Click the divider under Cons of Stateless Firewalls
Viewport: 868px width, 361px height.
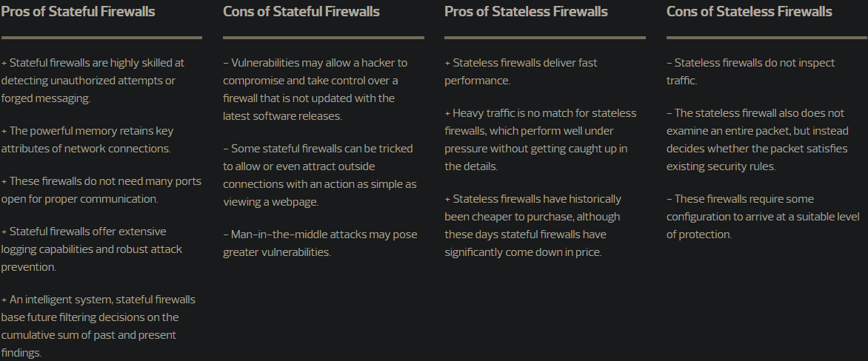pos(767,37)
